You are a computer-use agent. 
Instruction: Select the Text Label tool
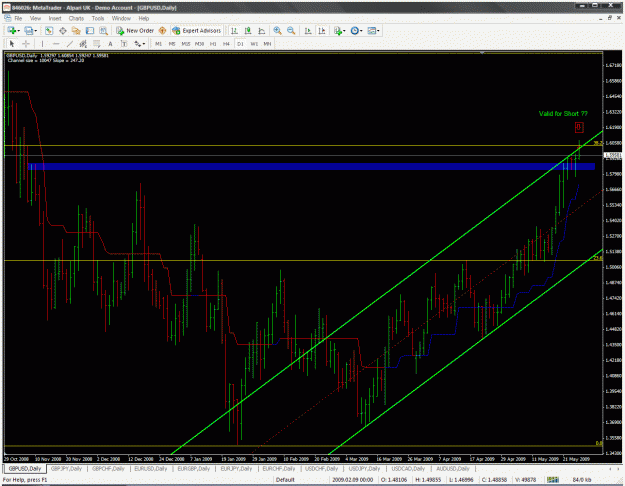coord(124,44)
